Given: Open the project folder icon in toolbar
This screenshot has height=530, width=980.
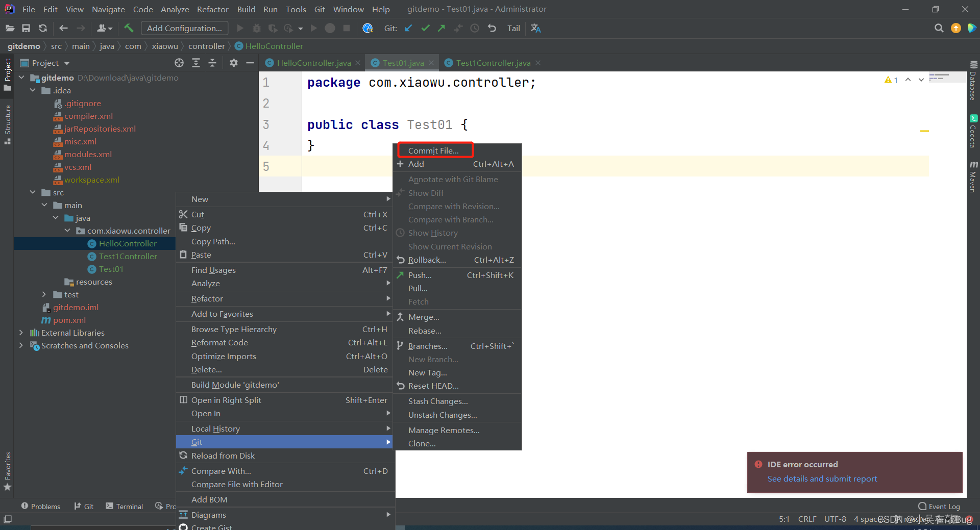Looking at the screenshot, I should pos(10,29).
